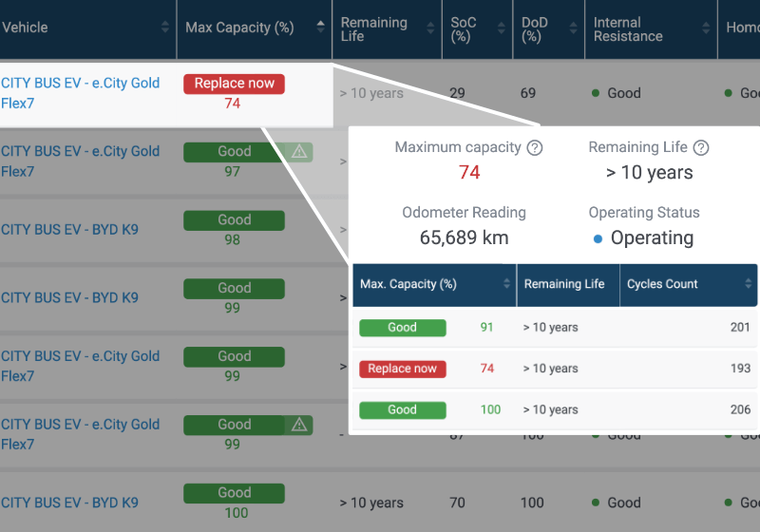This screenshot has height=532, width=760.
Task: Click the Replace now badge in main table
Action: (234, 84)
